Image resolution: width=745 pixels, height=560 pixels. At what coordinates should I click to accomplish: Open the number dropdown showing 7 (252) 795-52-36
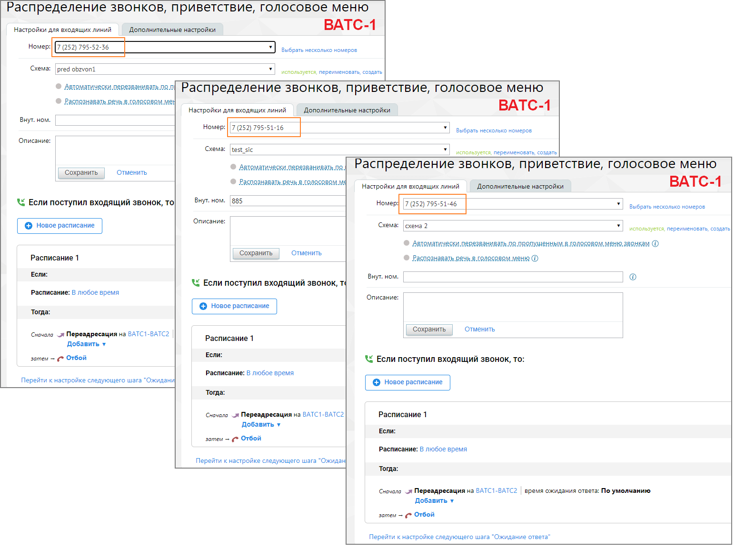(165, 47)
